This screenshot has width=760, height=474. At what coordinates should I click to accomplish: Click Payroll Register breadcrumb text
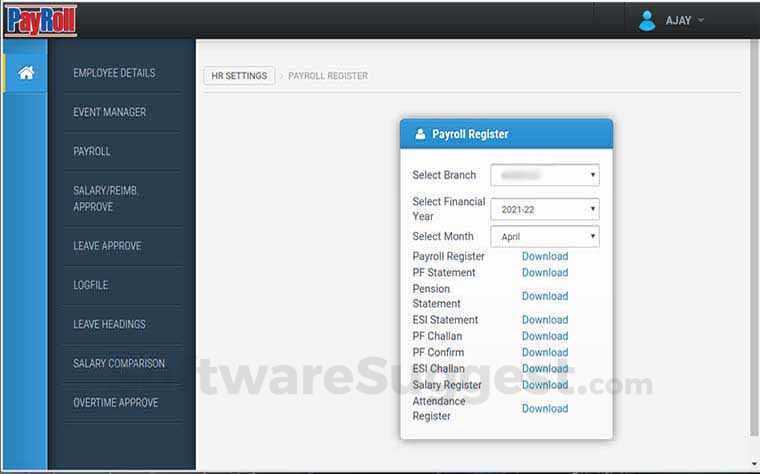pos(328,76)
